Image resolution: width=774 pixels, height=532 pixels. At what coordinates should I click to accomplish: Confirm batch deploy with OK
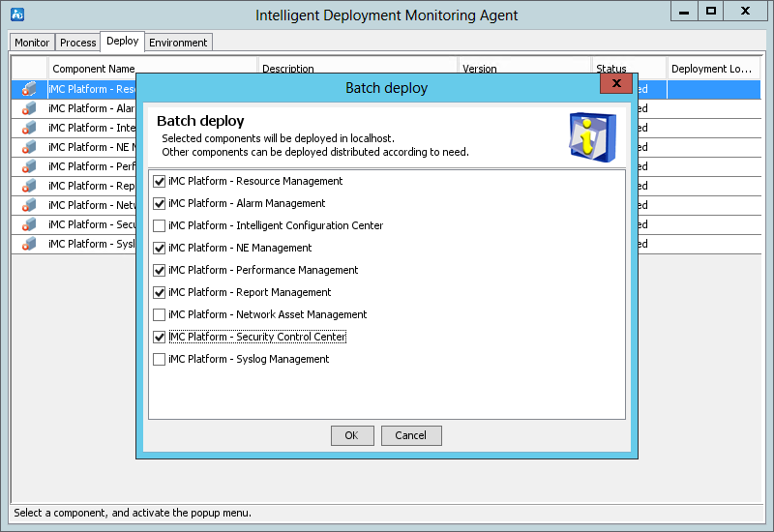pos(352,435)
